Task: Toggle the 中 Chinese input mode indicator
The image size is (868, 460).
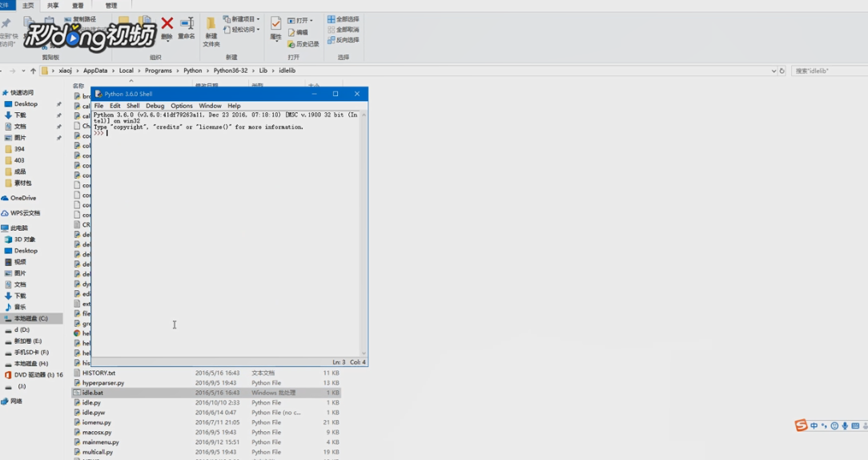Action: coord(814,426)
